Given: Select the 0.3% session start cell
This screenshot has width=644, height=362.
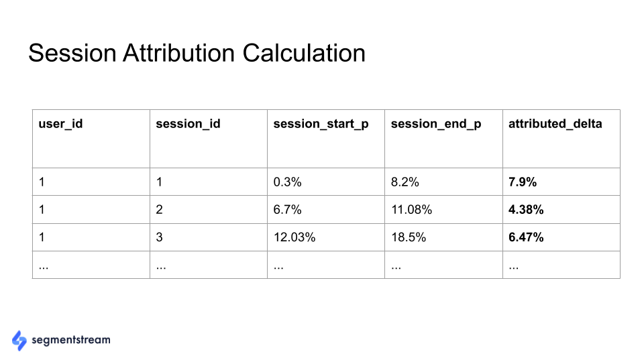Looking at the screenshot, I should click(326, 182).
